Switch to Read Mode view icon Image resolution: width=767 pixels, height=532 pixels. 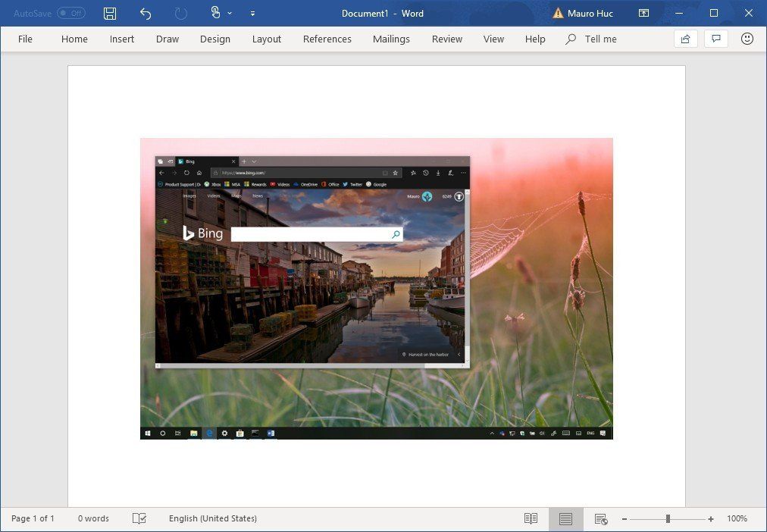pos(531,518)
